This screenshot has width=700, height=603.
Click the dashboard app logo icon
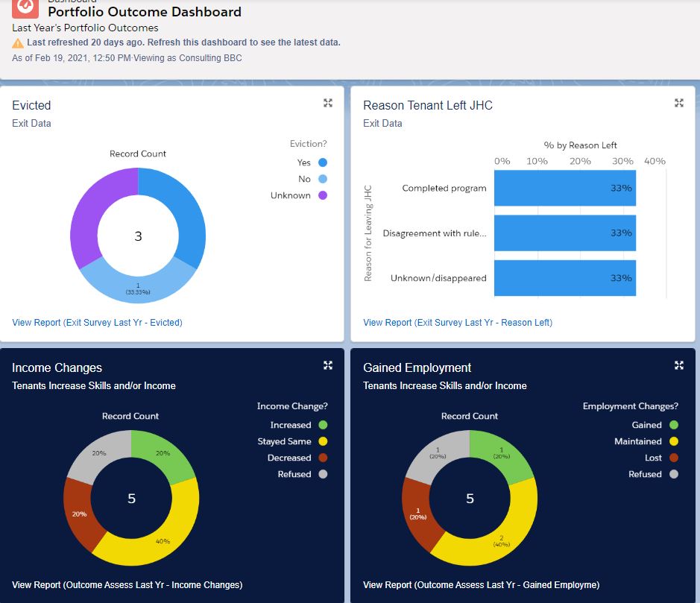pyautogui.click(x=25, y=8)
